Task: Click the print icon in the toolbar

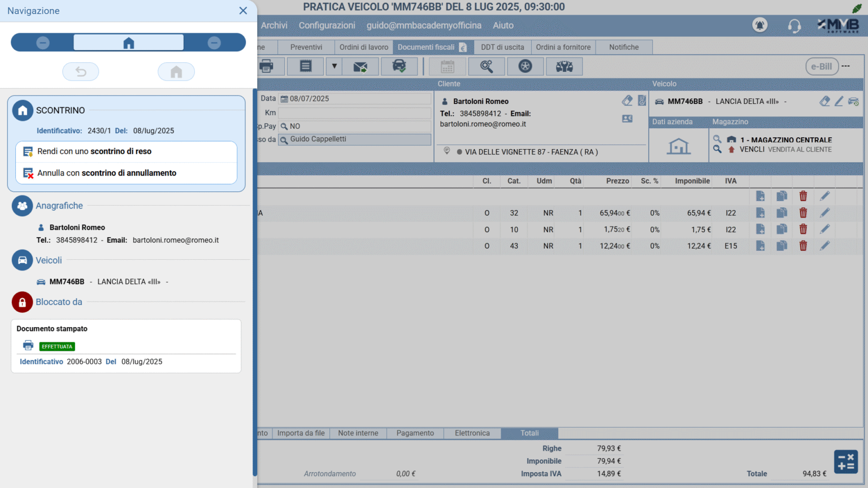Action: click(267, 67)
